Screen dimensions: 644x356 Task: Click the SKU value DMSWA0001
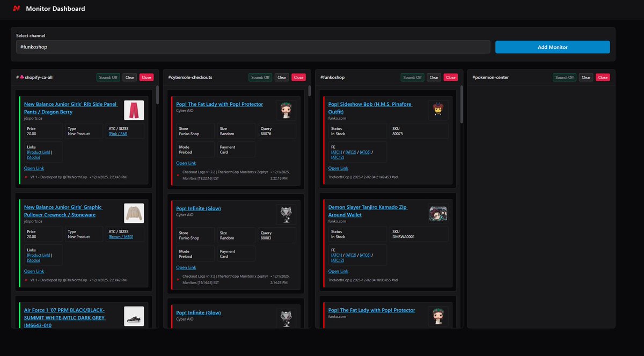coord(404,237)
